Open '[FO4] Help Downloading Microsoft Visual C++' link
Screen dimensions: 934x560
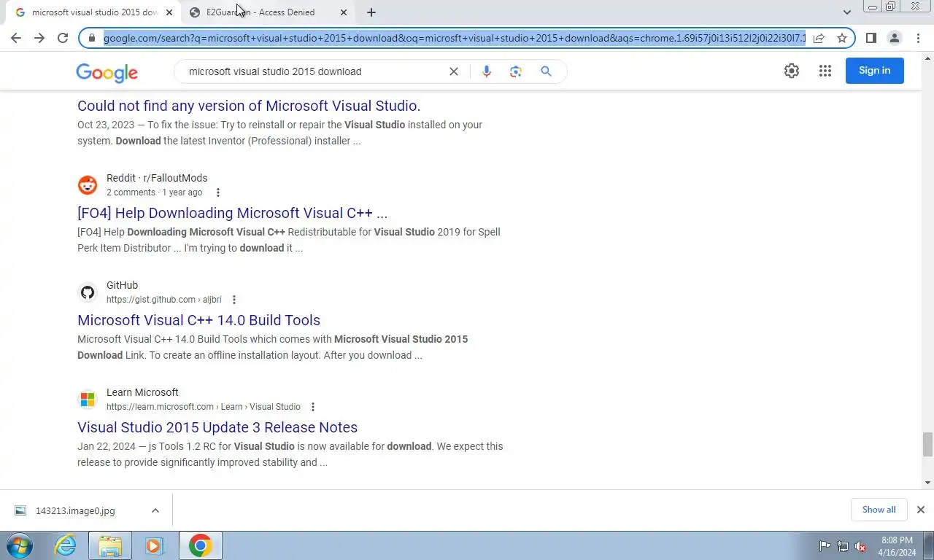232,213
